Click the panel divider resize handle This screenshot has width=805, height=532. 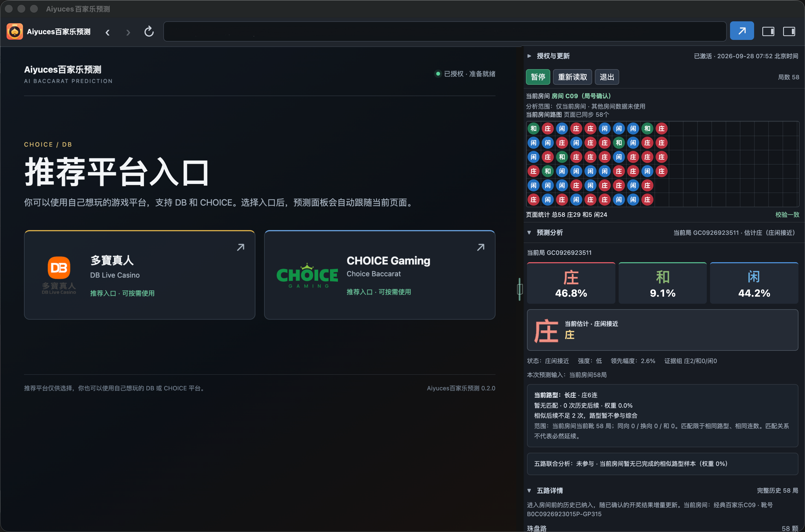pyautogui.click(x=519, y=289)
